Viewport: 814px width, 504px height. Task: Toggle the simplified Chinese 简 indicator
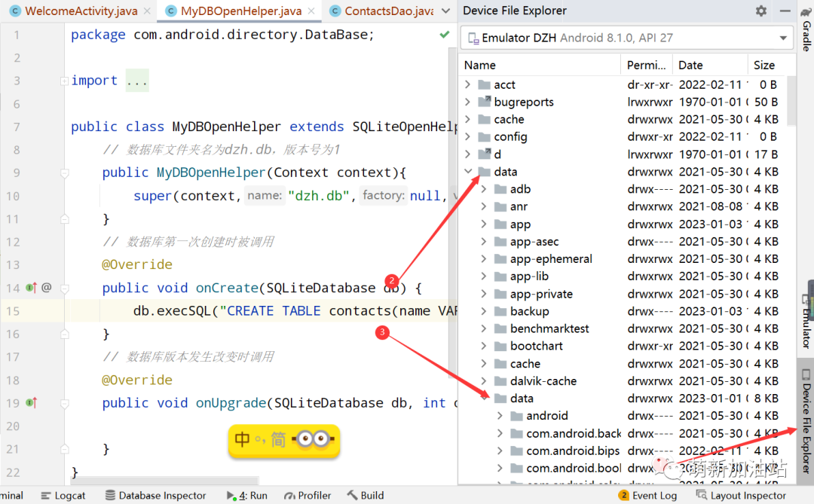pos(277,440)
